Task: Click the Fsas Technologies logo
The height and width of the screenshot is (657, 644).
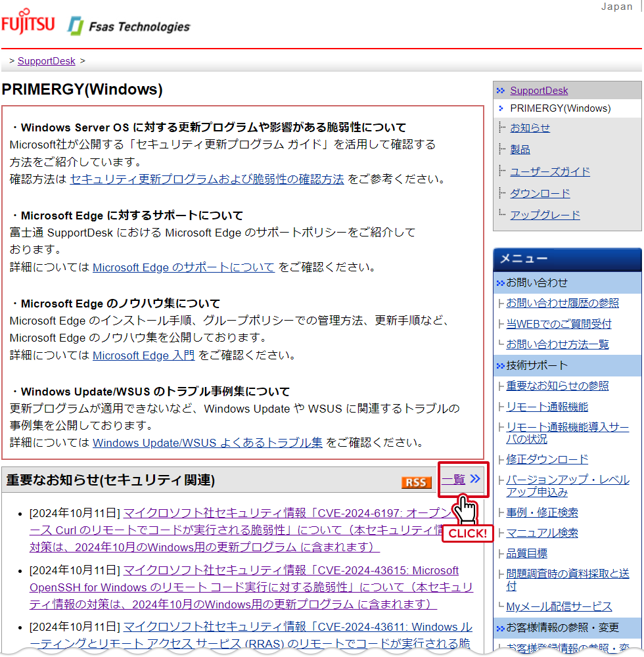Action: pyautogui.click(x=129, y=26)
